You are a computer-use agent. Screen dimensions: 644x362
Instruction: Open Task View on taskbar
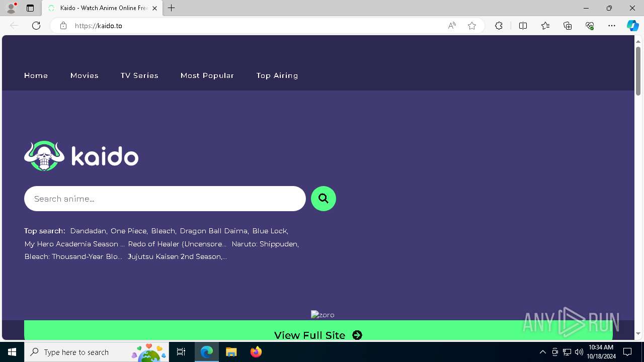(x=182, y=352)
